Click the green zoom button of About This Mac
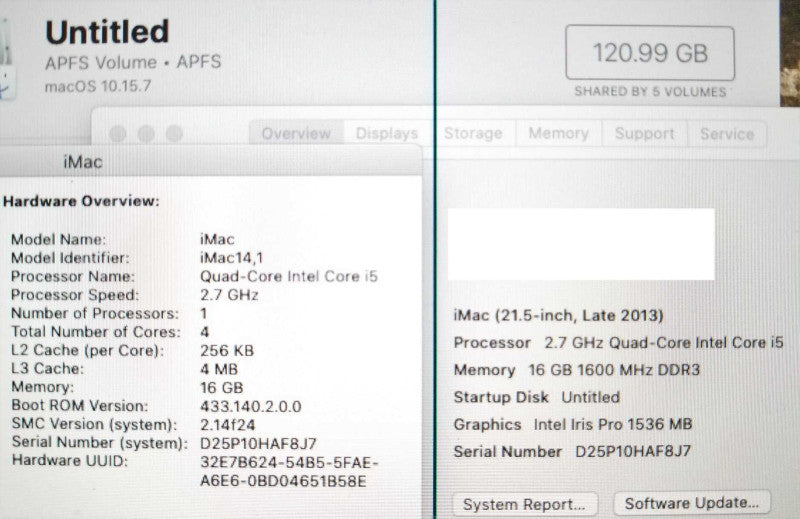The height and width of the screenshot is (519, 800). click(174, 134)
